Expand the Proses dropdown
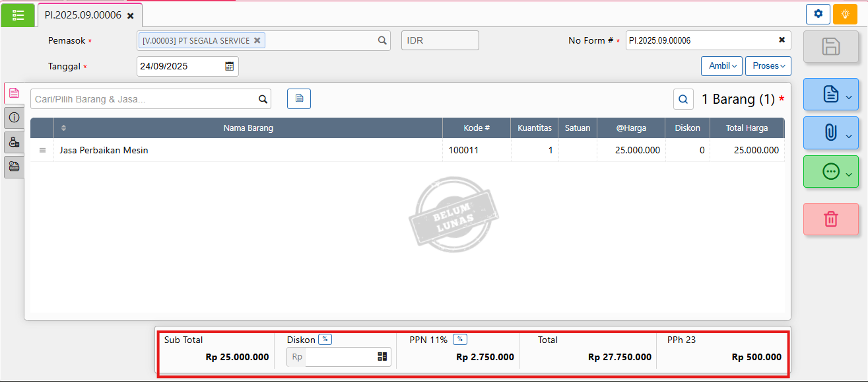This screenshot has height=382, width=868. pyautogui.click(x=768, y=66)
